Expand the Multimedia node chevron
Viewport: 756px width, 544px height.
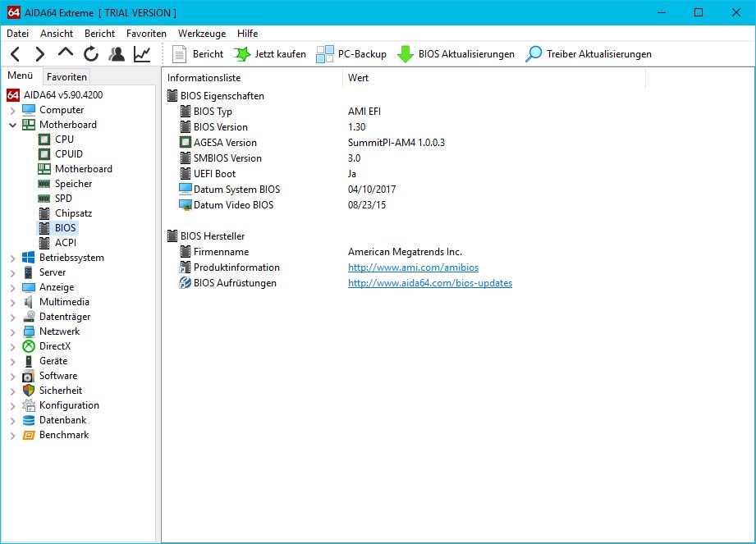coord(12,303)
